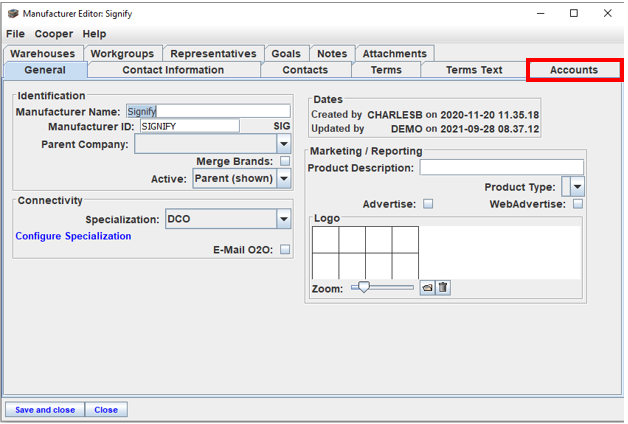Click the browse logo file icon
The image size is (628, 424).
pos(427,287)
